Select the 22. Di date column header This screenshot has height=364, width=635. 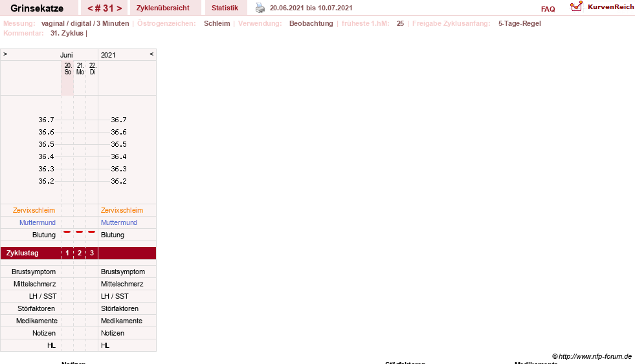point(93,69)
